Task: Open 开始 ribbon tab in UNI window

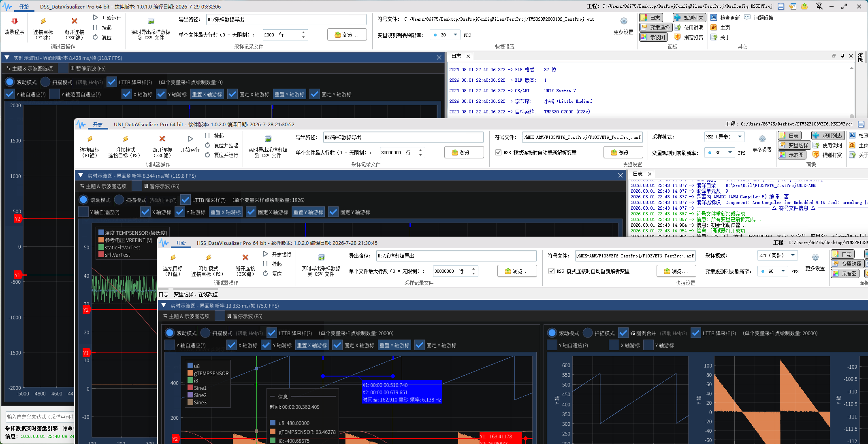Action: [98, 124]
